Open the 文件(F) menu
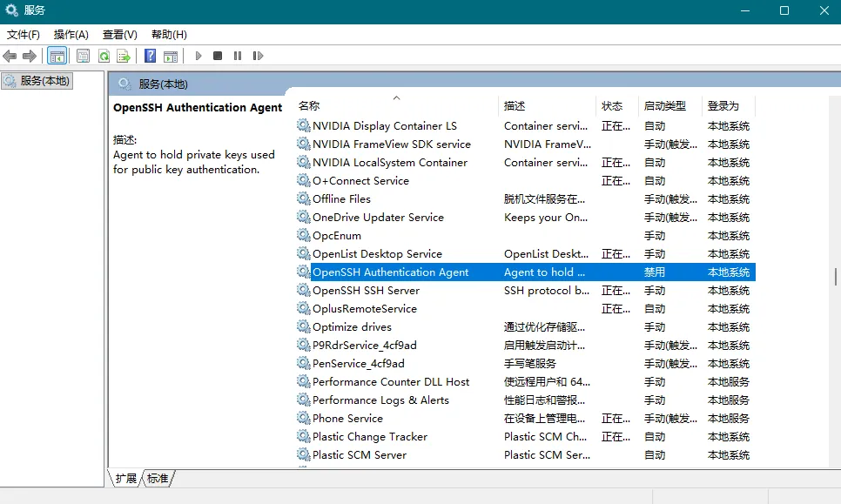 (x=24, y=35)
